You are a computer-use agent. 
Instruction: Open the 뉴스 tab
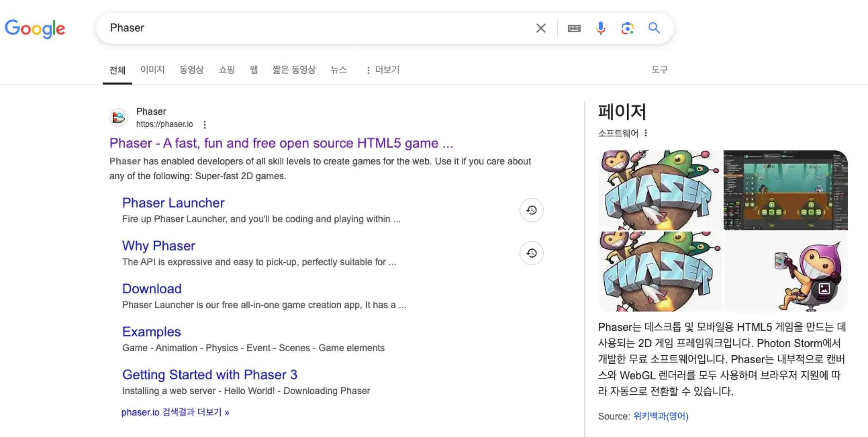pyautogui.click(x=339, y=70)
